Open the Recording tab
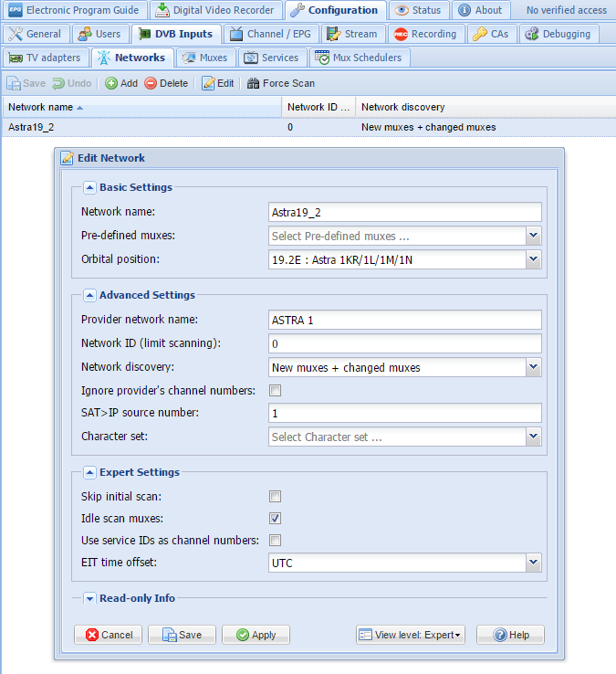 click(425, 34)
